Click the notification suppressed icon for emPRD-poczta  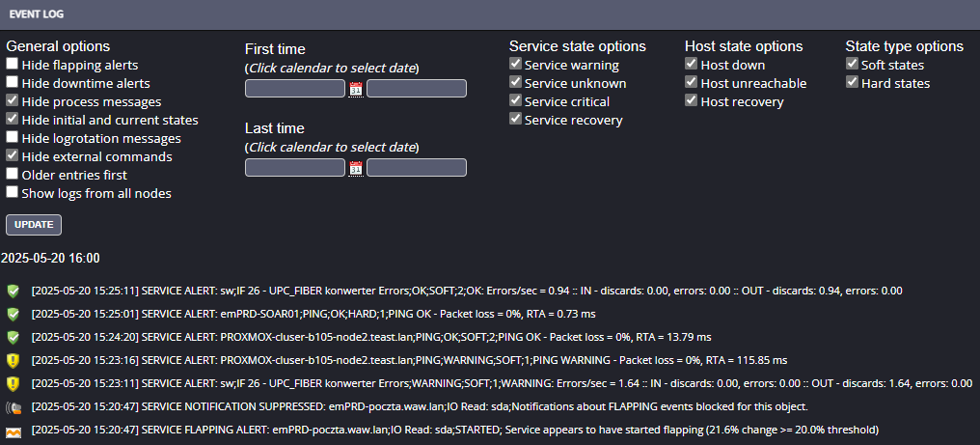[x=13, y=406]
